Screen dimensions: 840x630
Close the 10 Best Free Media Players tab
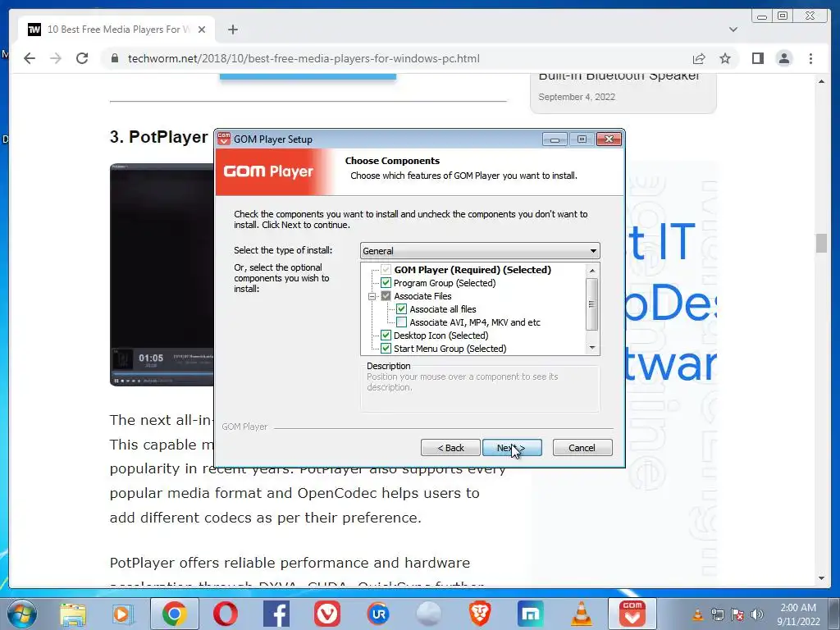[202, 30]
